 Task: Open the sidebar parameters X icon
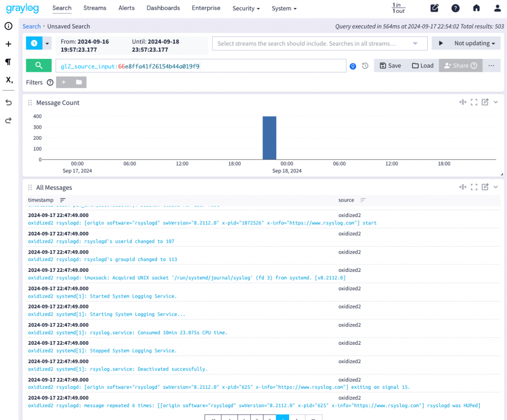pos(9,80)
